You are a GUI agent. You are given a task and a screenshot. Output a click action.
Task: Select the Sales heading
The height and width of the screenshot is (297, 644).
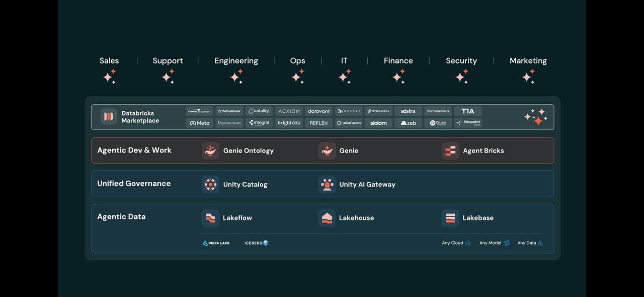[109, 60]
